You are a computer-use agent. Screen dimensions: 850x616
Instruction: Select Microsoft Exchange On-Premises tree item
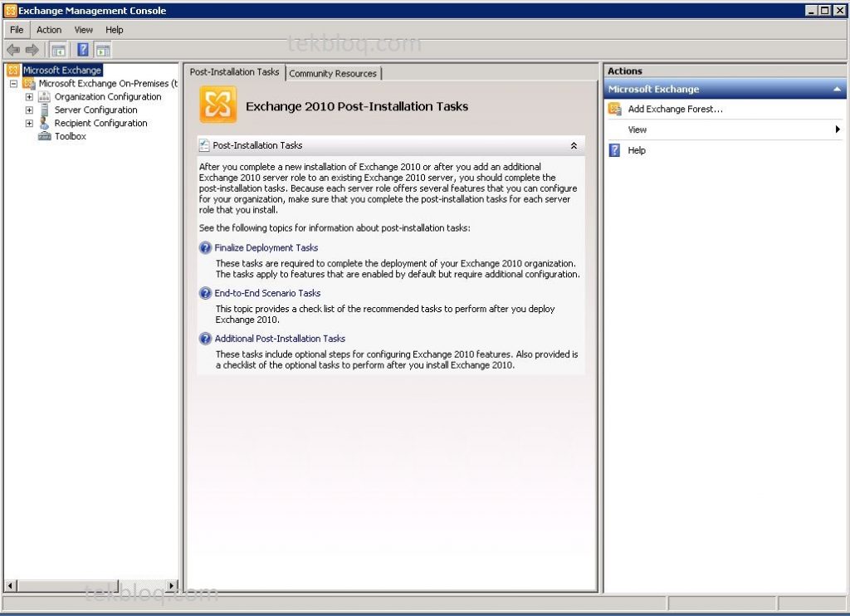[108, 84]
